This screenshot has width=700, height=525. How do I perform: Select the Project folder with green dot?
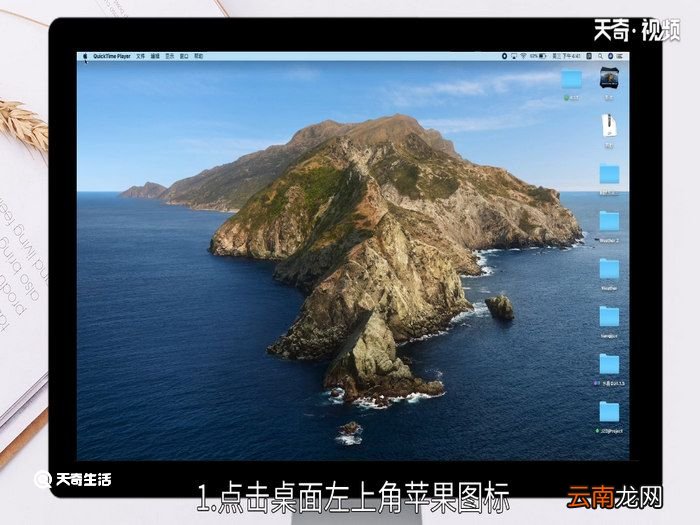(x=609, y=412)
